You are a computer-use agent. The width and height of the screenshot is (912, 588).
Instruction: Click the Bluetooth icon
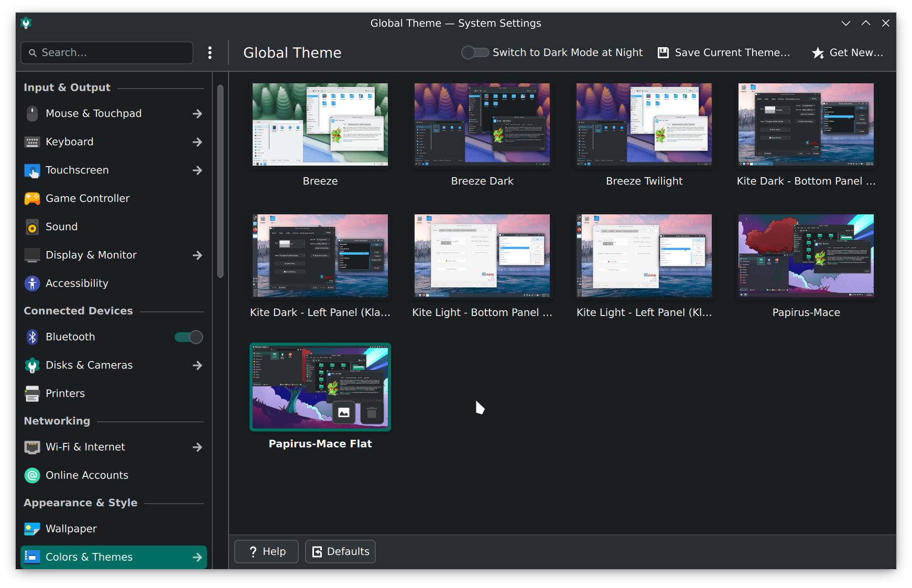click(x=32, y=337)
